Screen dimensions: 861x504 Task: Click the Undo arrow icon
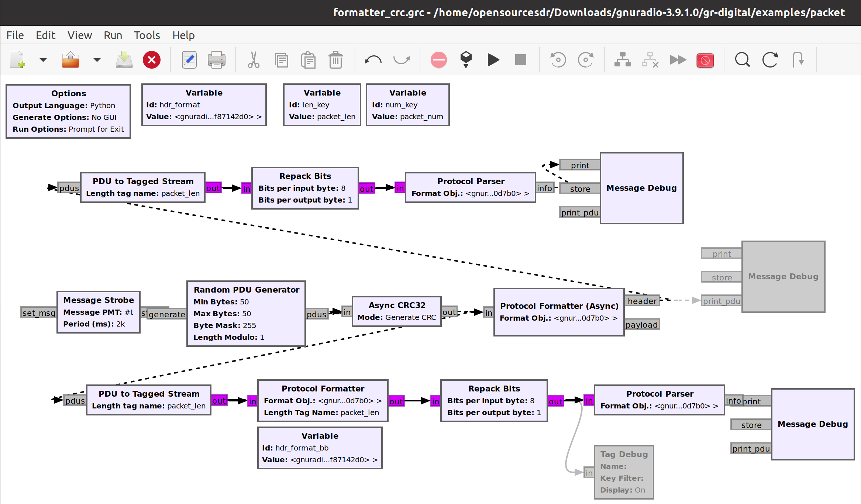point(373,60)
